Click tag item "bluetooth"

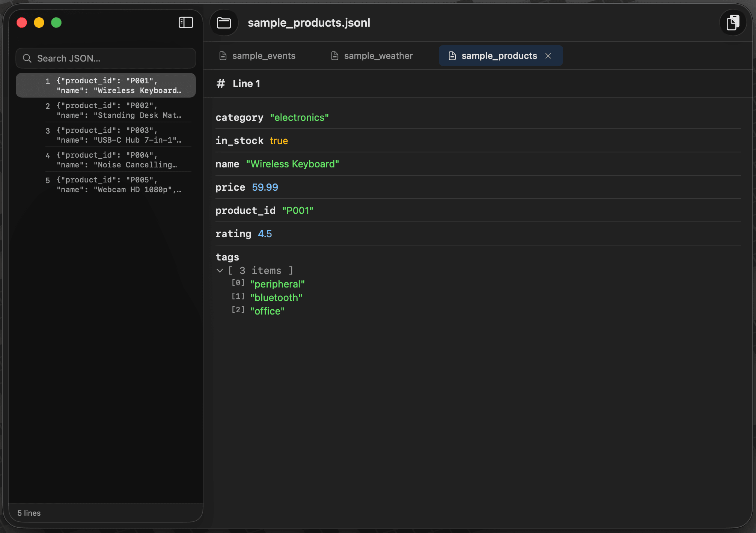coord(276,298)
